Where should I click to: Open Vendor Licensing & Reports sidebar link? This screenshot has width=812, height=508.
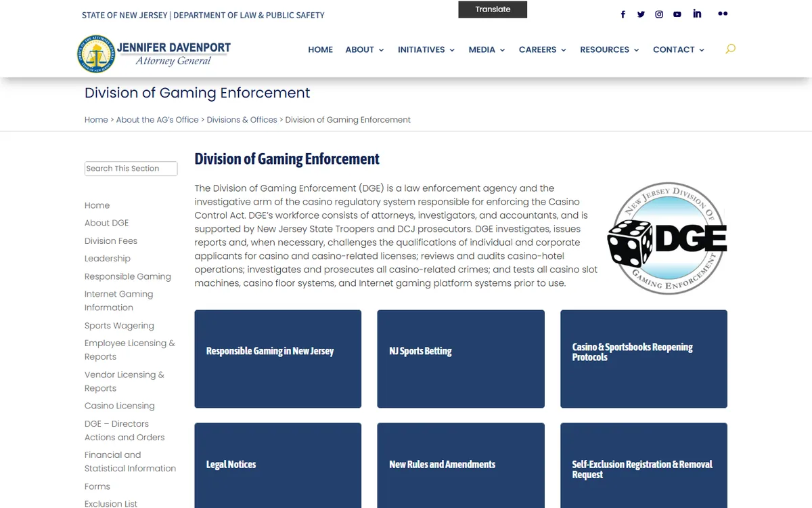pos(125,381)
